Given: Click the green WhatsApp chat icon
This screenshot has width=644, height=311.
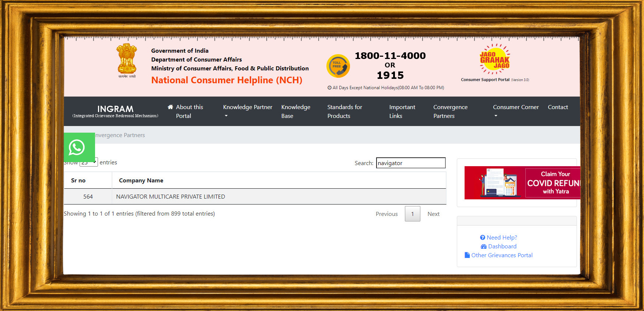Looking at the screenshot, I should tap(77, 147).
